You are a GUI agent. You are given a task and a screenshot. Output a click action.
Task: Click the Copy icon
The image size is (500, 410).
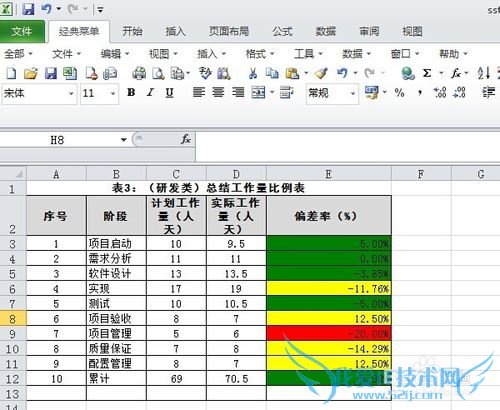272,73
